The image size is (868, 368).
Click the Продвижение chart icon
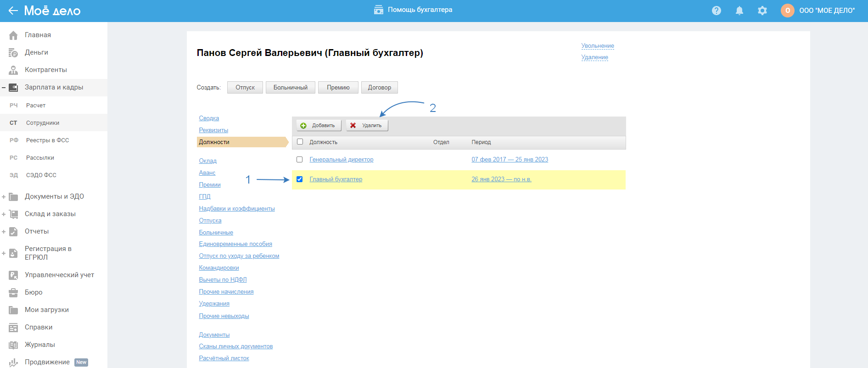(13, 362)
